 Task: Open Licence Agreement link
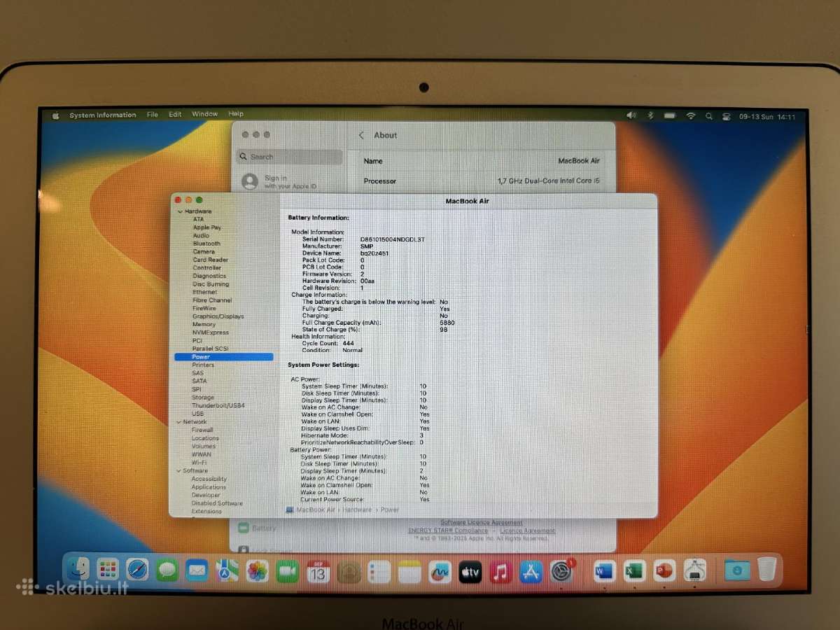click(528, 531)
